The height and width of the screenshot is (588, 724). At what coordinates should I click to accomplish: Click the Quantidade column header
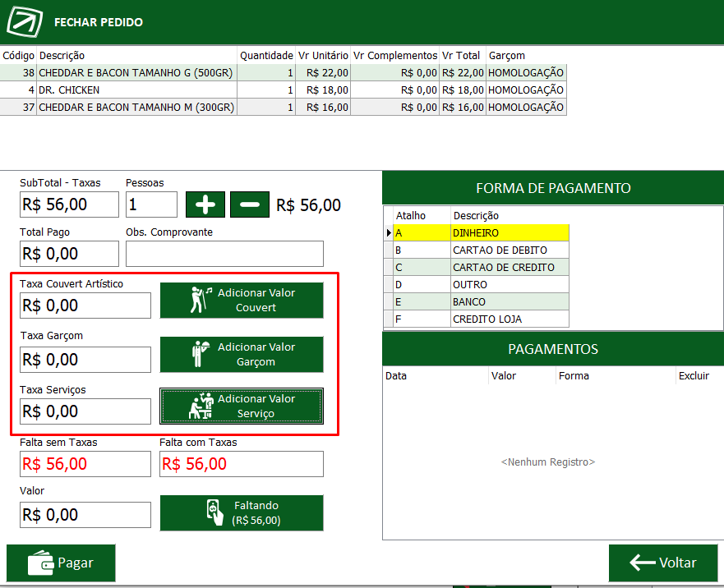pyautogui.click(x=266, y=55)
